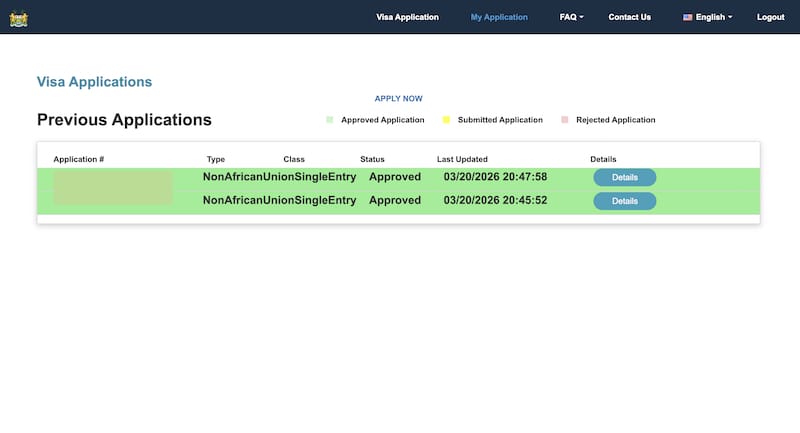Click the Class column header
This screenshot has width=800, height=433.
point(294,159)
